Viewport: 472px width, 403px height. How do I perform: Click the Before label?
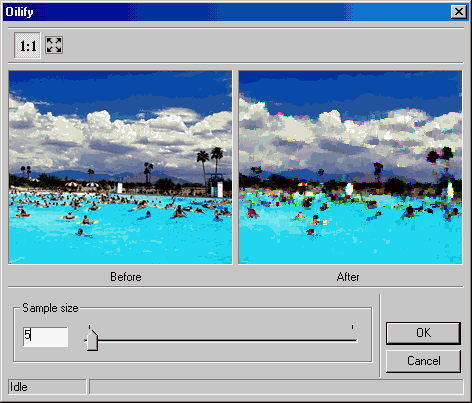(x=126, y=277)
